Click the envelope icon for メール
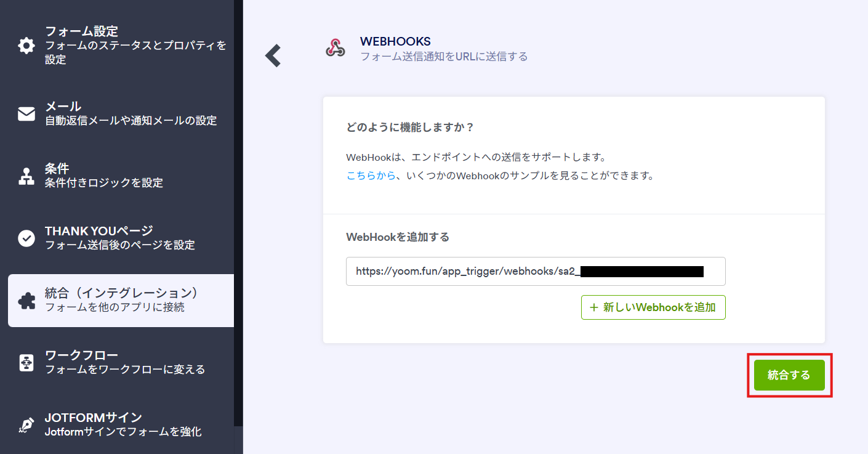This screenshot has height=454, width=868. (26, 114)
